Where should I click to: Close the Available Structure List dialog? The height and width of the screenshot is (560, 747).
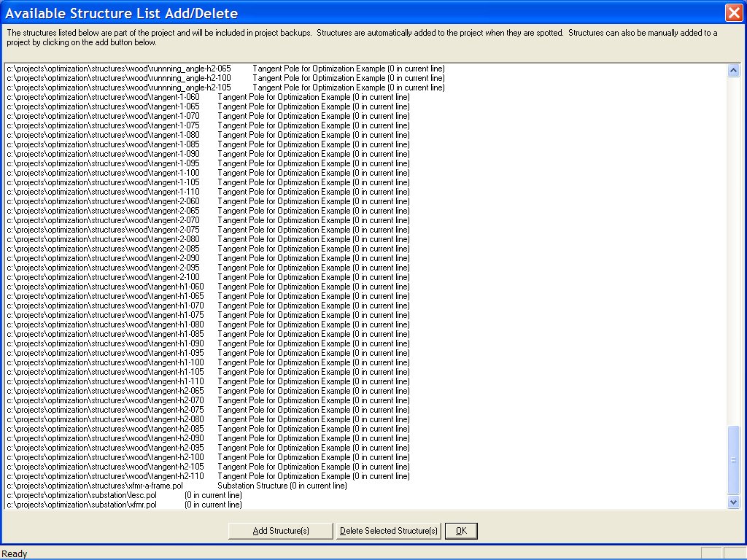[735, 12]
